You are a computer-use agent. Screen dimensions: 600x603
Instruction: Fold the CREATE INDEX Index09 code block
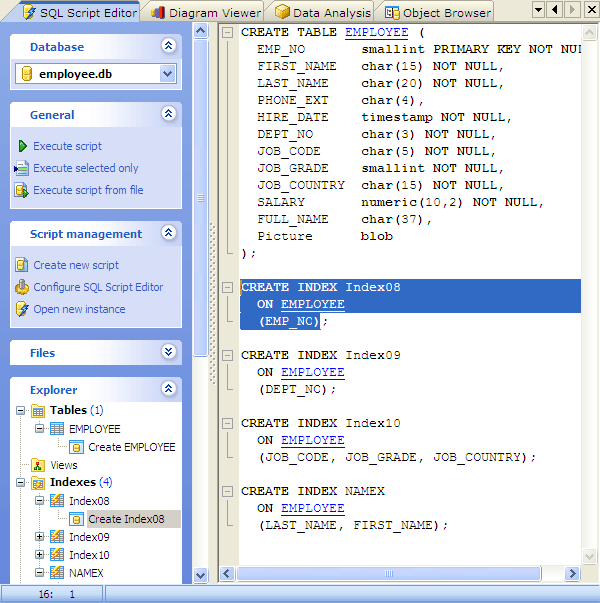point(228,355)
